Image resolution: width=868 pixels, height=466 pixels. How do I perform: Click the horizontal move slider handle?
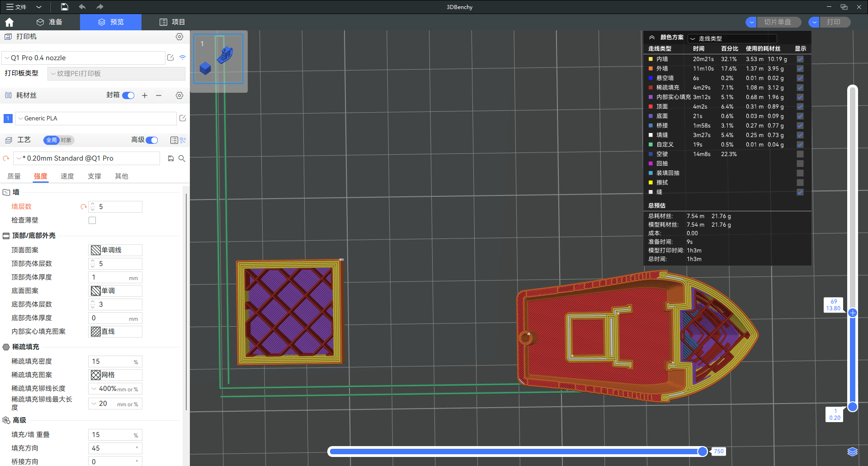(x=703, y=451)
